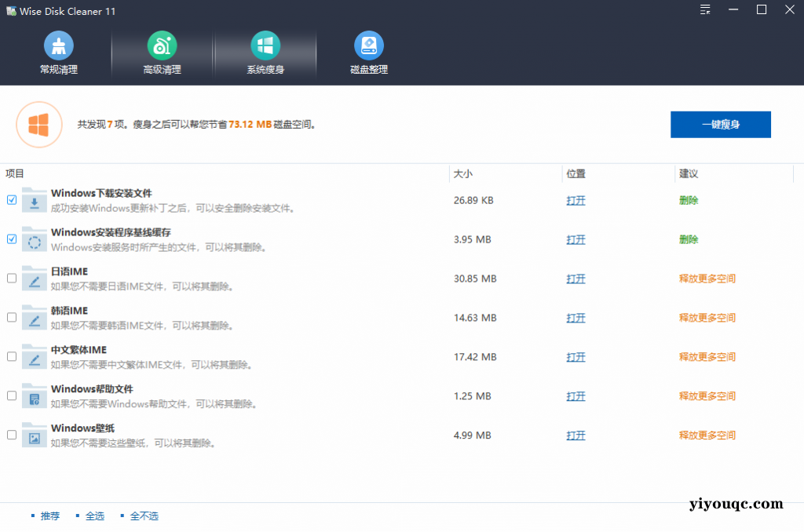Viewport: 804px width, 532px height.
Task: Select the 磁盘整理 (Disk Defrag) icon
Action: 369,46
